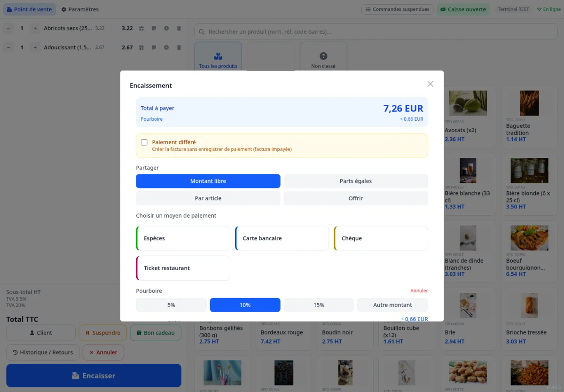Select the Montant libre split option
This screenshot has height=392, width=564.
pyautogui.click(x=208, y=181)
